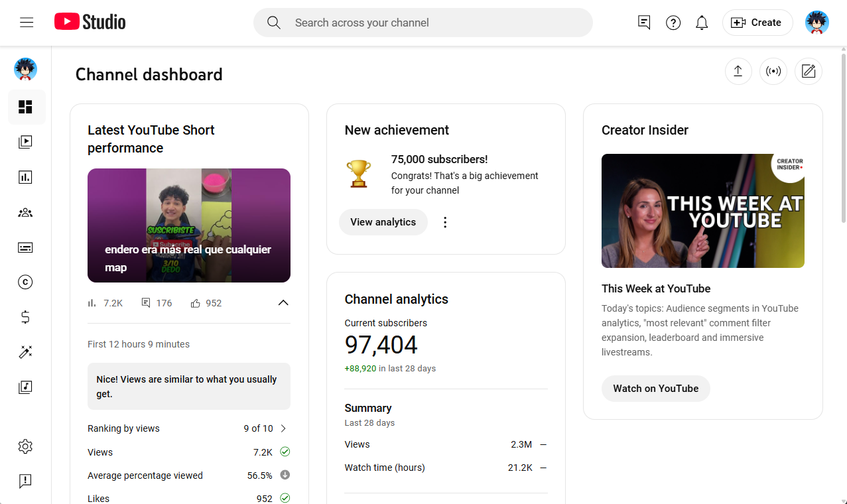
Task: Click the Go live broadcast icon
Action: [x=773, y=71]
